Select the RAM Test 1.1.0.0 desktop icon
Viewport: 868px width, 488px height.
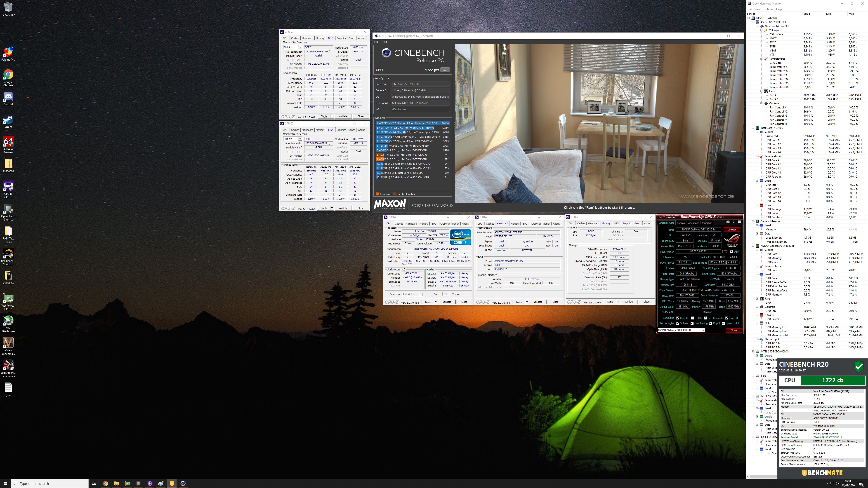coord(8,235)
